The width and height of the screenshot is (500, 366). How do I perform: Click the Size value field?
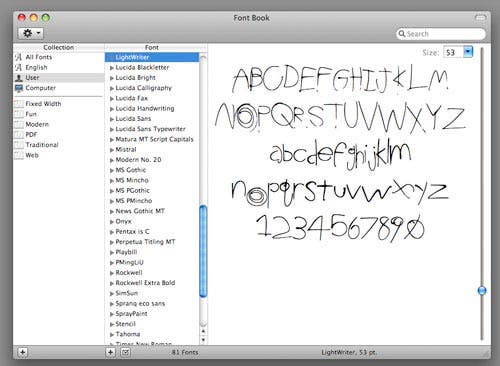(453, 52)
